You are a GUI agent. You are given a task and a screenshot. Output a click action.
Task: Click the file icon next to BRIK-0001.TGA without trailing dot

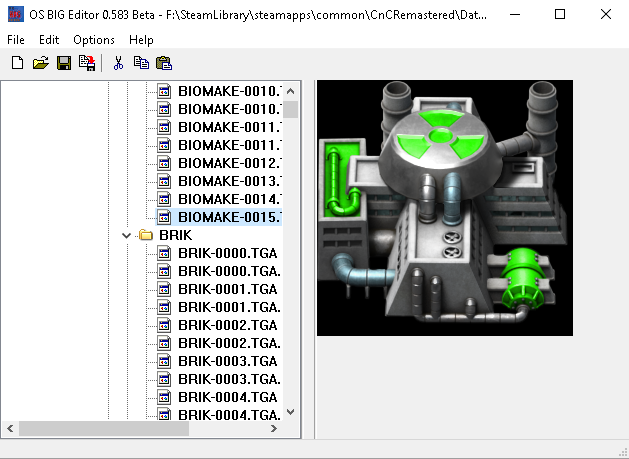click(x=164, y=289)
